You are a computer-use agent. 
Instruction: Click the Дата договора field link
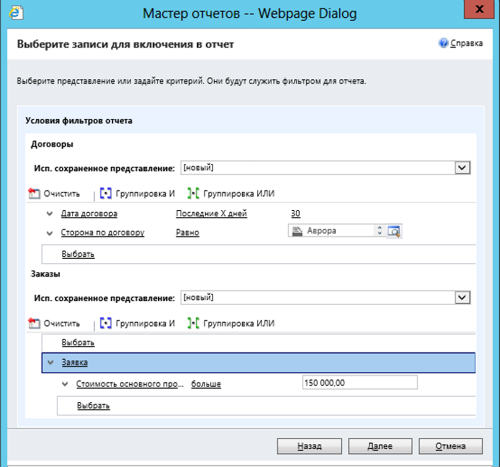pyautogui.click(x=89, y=213)
